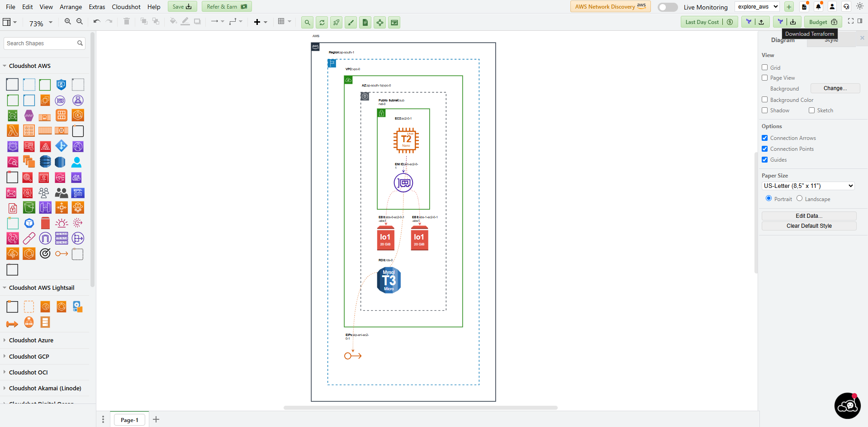The height and width of the screenshot is (427, 868).
Task: Click the Download Terraform button
Action: (x=787, y=22)
